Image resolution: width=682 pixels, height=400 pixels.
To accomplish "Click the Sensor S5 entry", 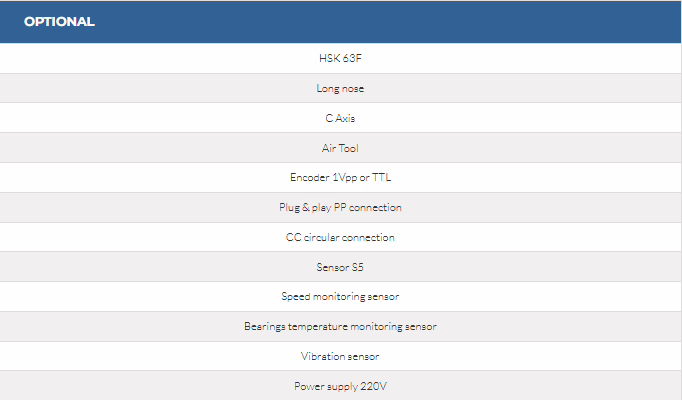I will pyautogui.click(x=340, y=267).
